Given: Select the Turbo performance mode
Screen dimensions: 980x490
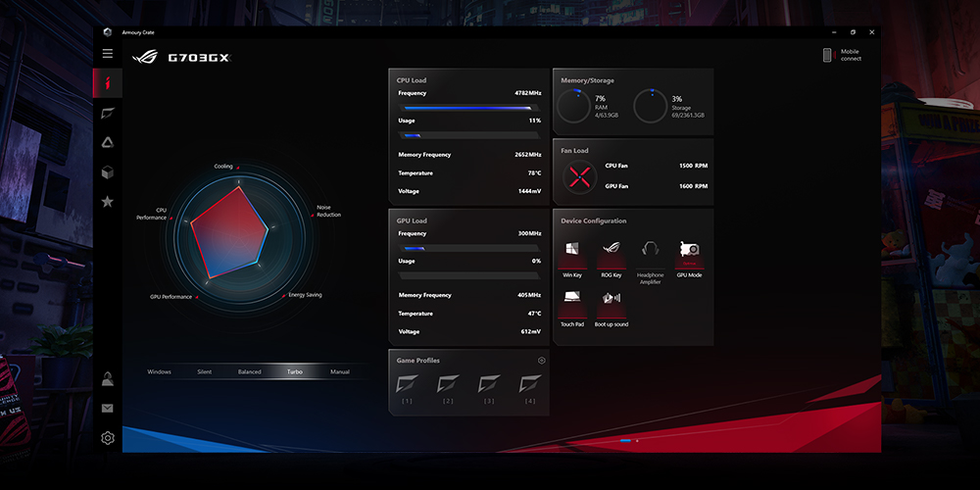Looking at the screenshot, I should pos(294,371).
